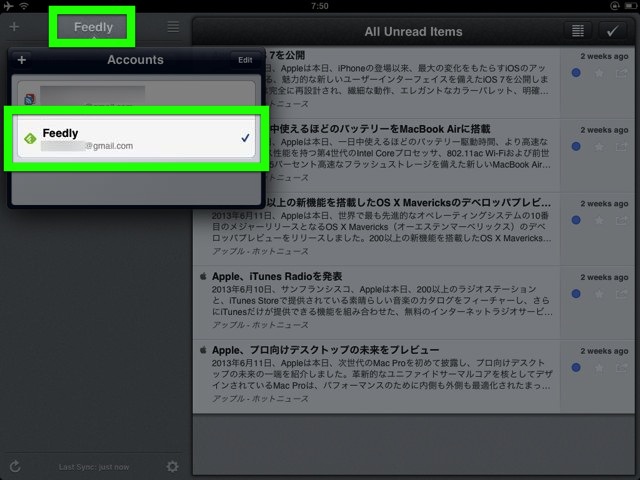Viewport: 640px width, 480px height.
Task: Mark all items read checkmark button
Action: tap(612, 31)
